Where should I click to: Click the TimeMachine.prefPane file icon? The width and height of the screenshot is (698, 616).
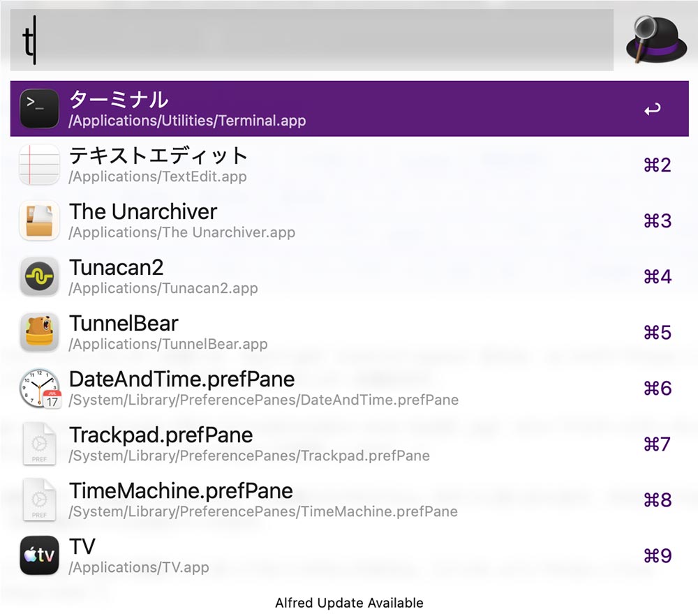[39, 499]
